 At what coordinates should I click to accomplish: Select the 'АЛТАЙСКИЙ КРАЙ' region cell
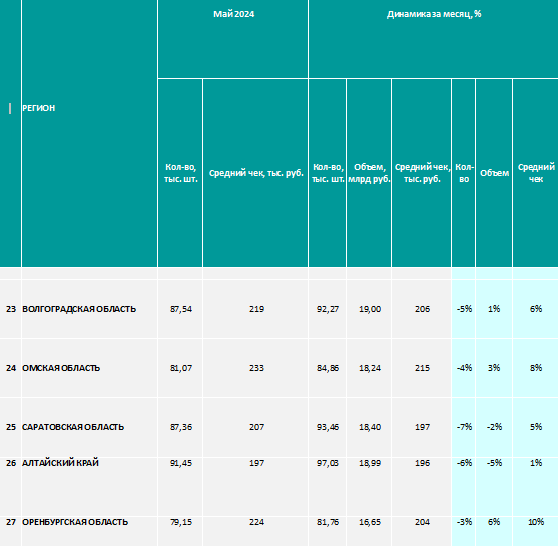click(89, 486)
